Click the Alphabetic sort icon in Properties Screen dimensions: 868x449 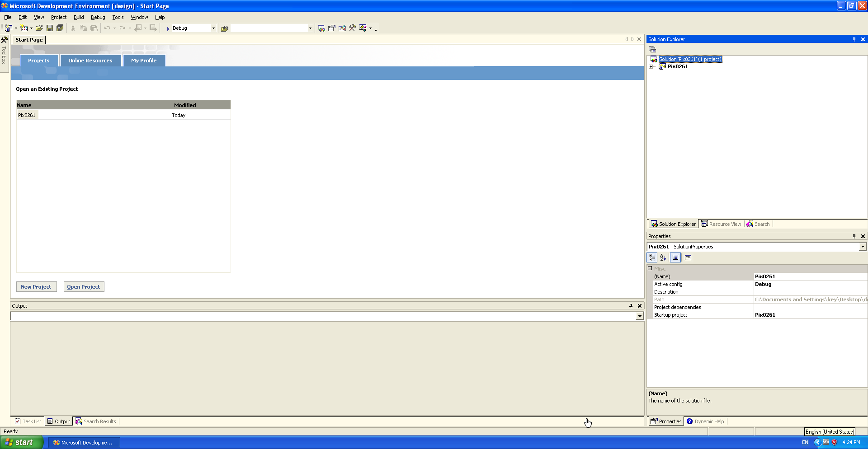click(x=663, y=257)
